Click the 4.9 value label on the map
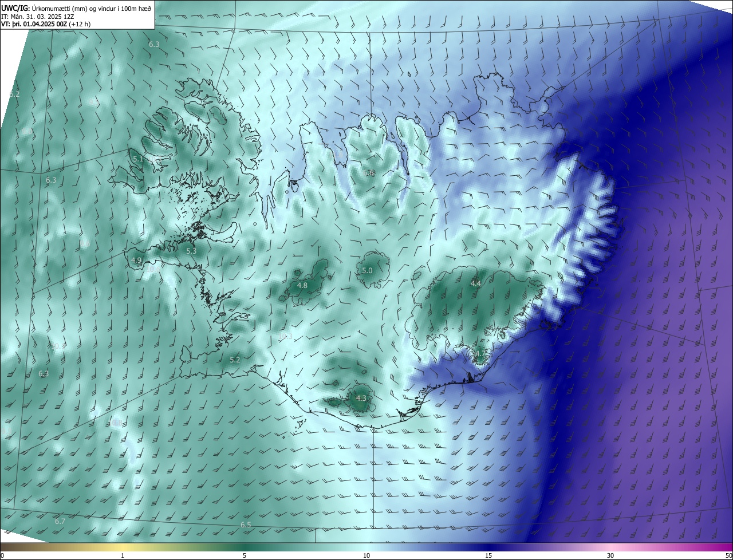The height and width of the screenshot is (560, 733). pyautogui.click(x=136, y=260)
